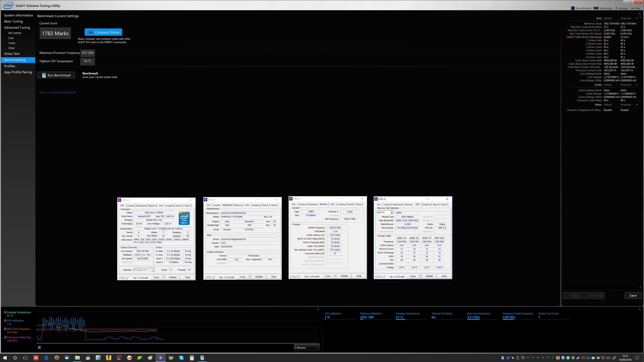
Task: Click NVIDIA icon in the system tray
Action: point(523,358)
